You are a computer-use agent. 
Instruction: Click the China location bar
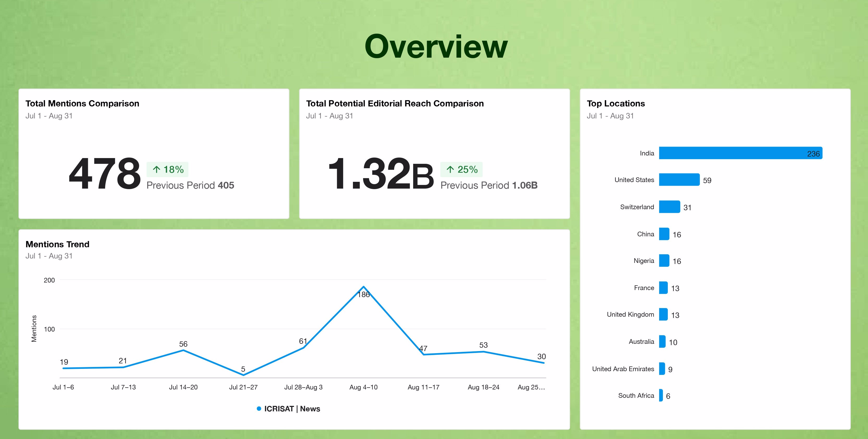664,234
